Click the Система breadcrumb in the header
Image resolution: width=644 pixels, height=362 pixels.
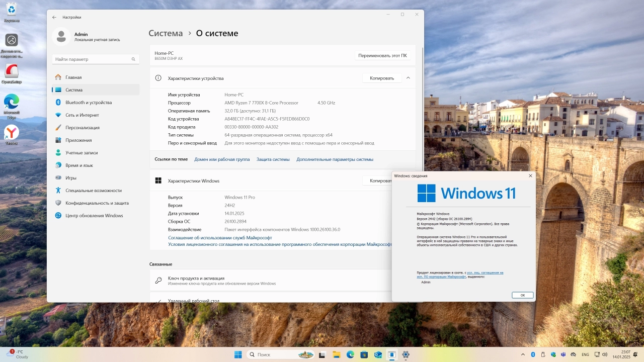tap(166, 33)
